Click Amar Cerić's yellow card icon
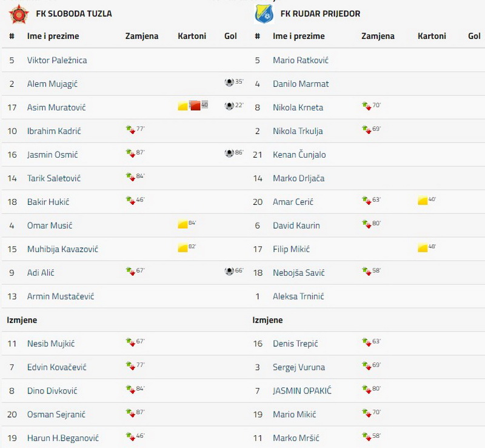The height and width of the screenshot is (448, 485). pos(423,200)
